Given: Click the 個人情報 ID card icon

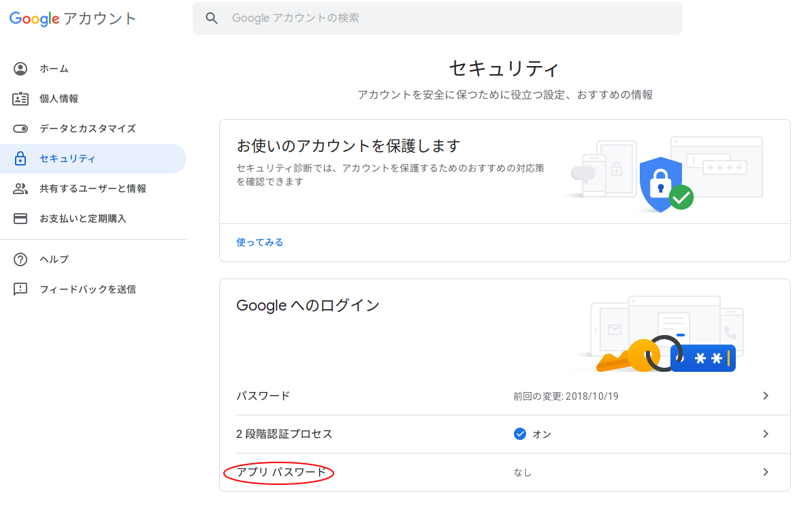Looking at the screenshot, I should (20, 99).
